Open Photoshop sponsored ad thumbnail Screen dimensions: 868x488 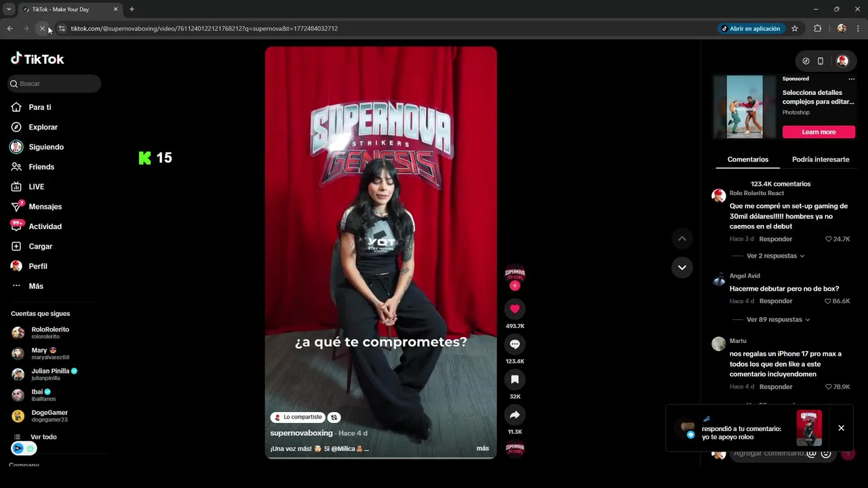pos(745,106)
